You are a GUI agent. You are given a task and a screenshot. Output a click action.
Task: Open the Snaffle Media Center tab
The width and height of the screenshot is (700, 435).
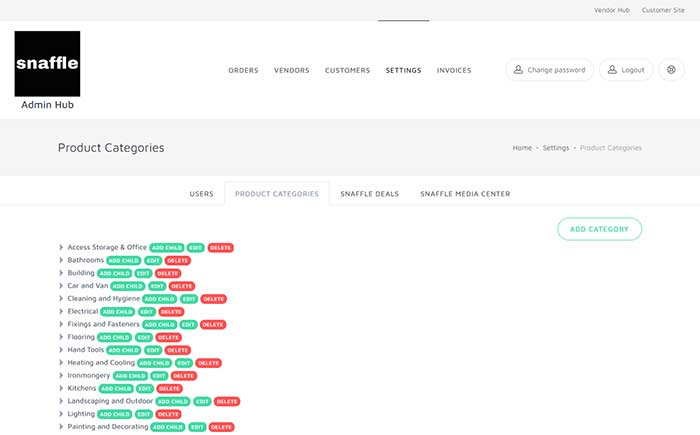[x=465, y=194]
